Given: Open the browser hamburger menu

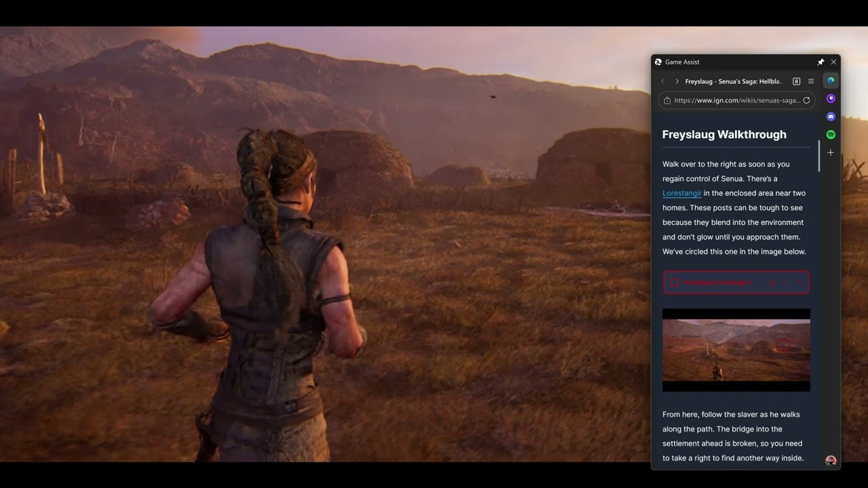Looking at the screenshot, I should 810,81.
